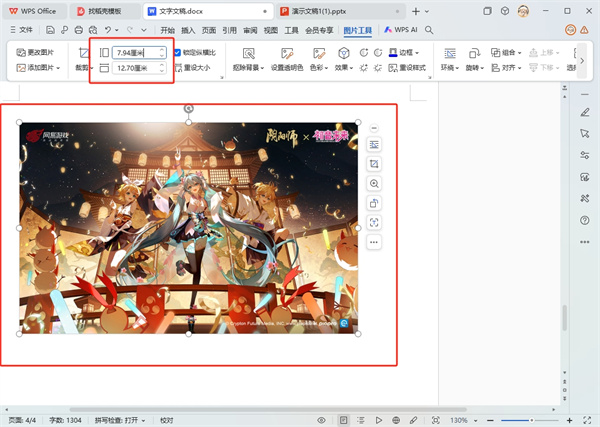Click the decrease brightness sun icon

click(378, 68)
